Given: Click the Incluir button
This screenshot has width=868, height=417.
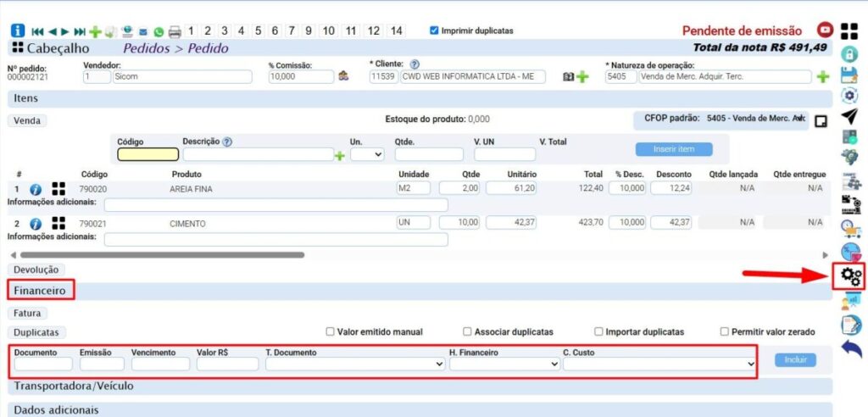Looking at the screenshot, I should pos(795,360).
